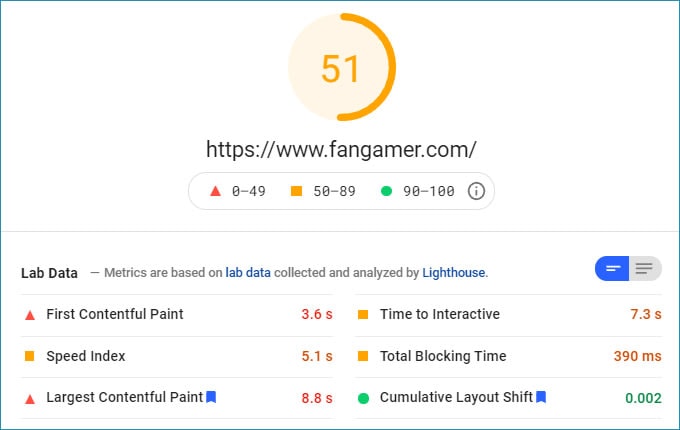The height and width of the screenshot is (430, 680).
Task: Switch to the expanded metrics description view
Action: click(645, 269)
